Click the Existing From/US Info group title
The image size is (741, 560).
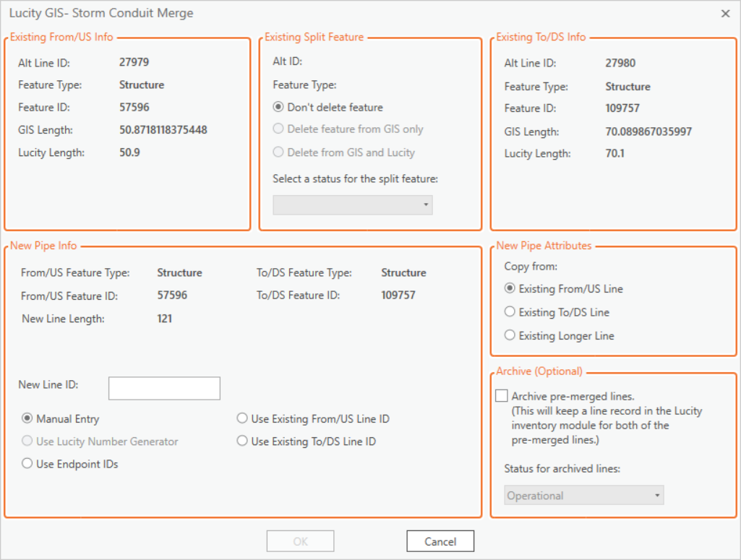(x=61, y=37)
